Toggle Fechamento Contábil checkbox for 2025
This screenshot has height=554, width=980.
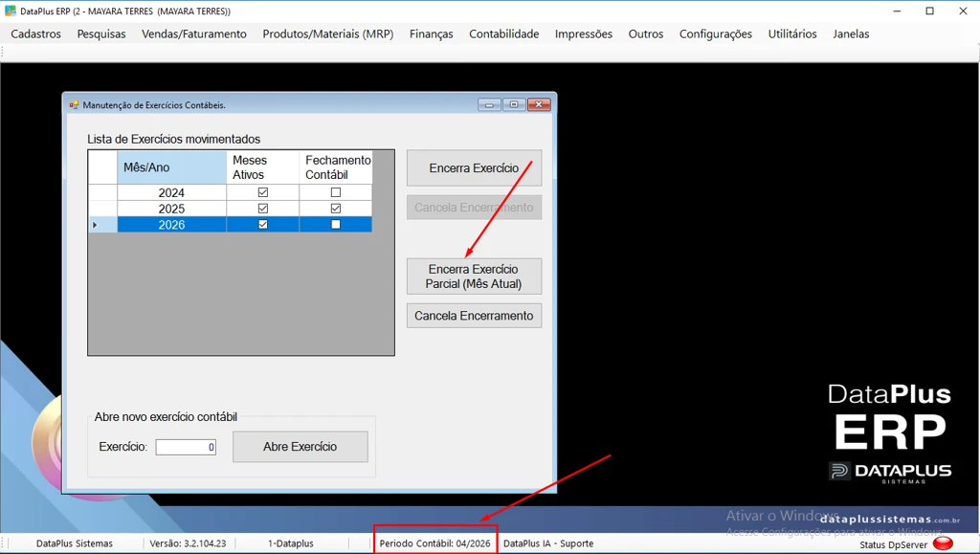coord(336,209)
